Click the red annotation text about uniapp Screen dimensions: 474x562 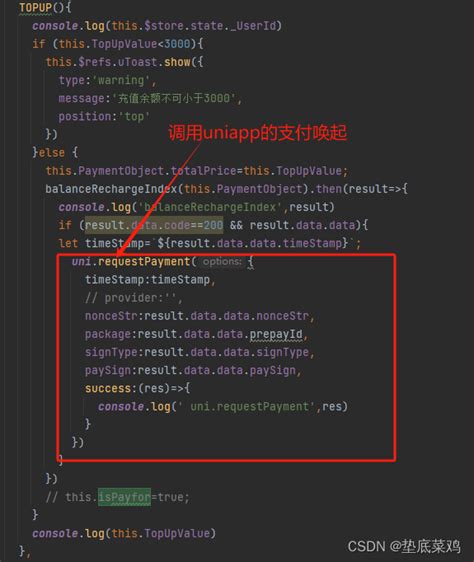[x=257, y=133]
